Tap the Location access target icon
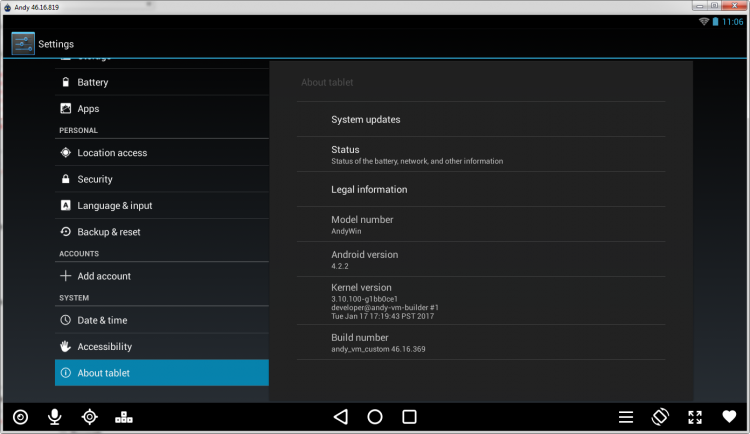Image resolution: width=750 pixels, height=434 pixels. pyautogui.click(x=66, y=153)
